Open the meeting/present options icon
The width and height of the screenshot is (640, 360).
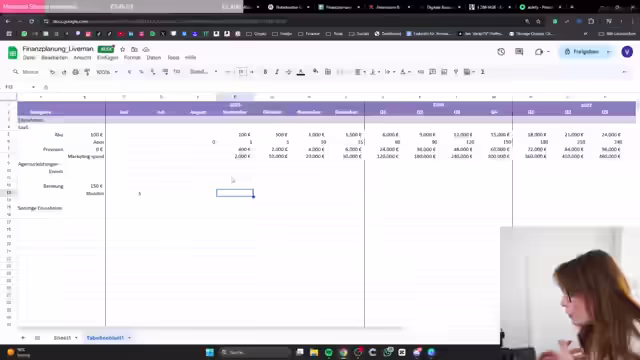coord(539,52)
